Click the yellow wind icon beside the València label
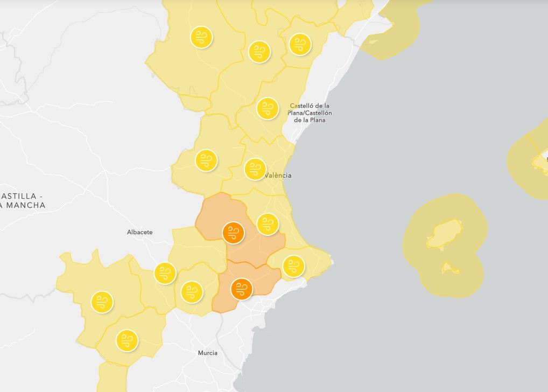548x392 pixels. point(255,169)
